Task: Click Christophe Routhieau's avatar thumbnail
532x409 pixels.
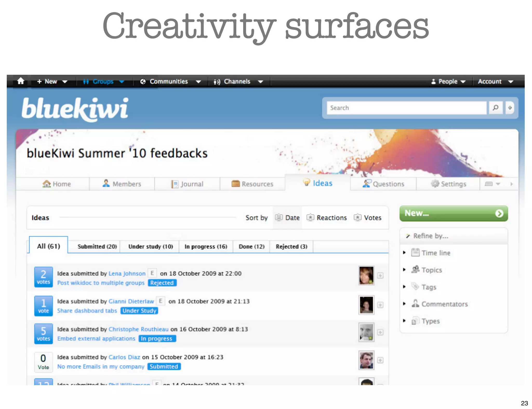Action: 366,332
